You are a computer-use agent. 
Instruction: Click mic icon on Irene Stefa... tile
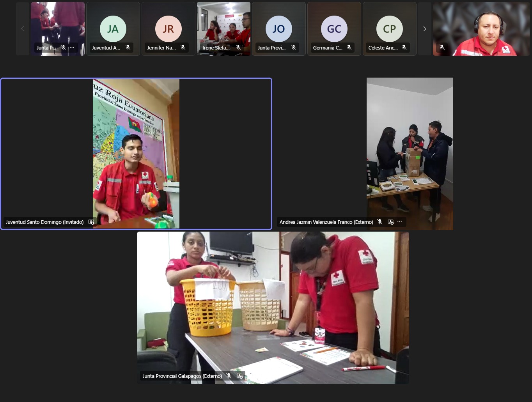coord(238,48)
